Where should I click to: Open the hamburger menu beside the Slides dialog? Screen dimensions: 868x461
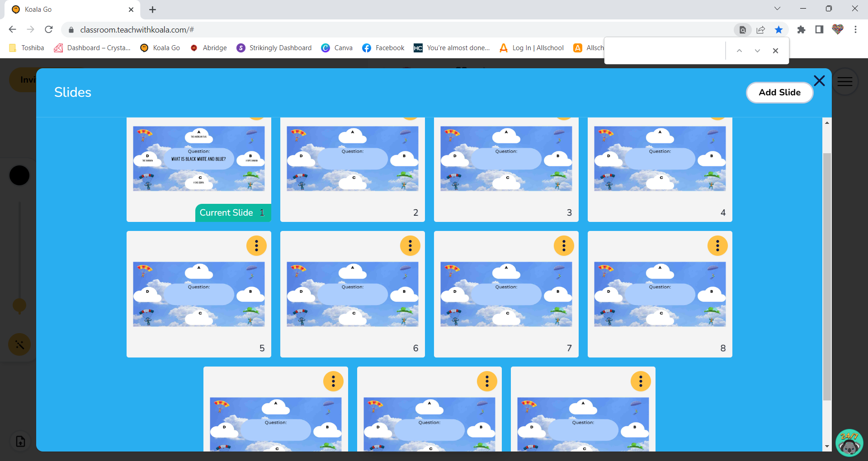point(845,81)
